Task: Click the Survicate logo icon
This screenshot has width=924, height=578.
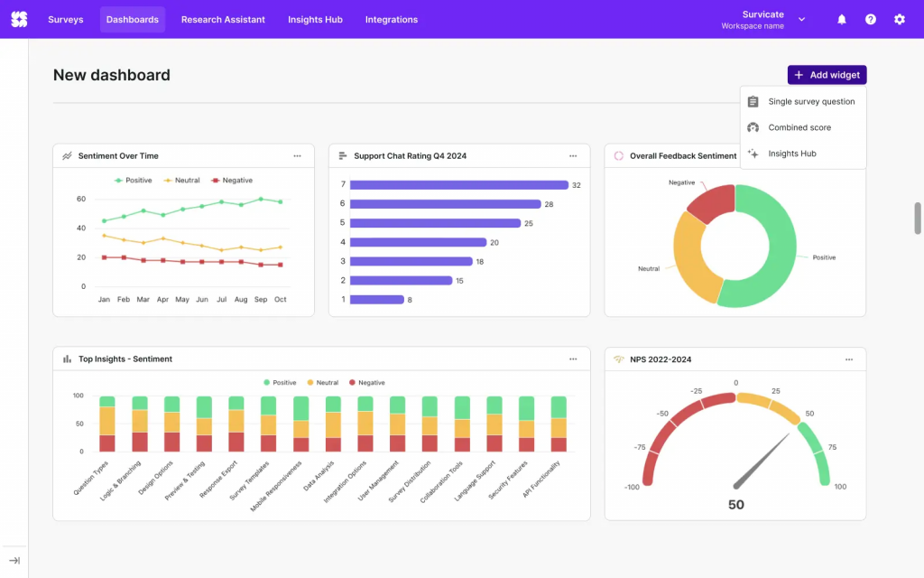Action: [19, 18]
